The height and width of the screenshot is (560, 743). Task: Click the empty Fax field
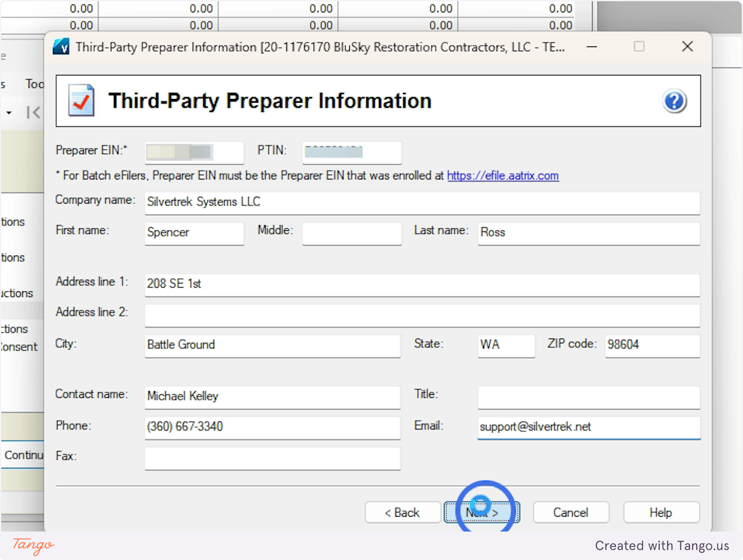[x=272, y=459]
